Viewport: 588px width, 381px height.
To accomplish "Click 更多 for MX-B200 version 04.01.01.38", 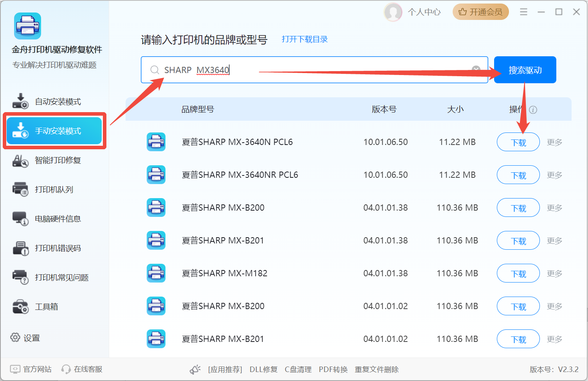I will [555, 208].
